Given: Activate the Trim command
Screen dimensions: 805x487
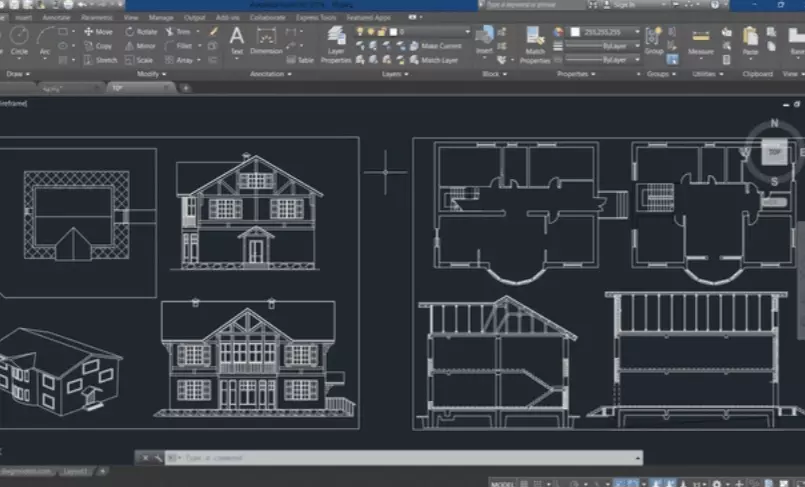Looking at the screenshot, I should [x=178, y=32].
